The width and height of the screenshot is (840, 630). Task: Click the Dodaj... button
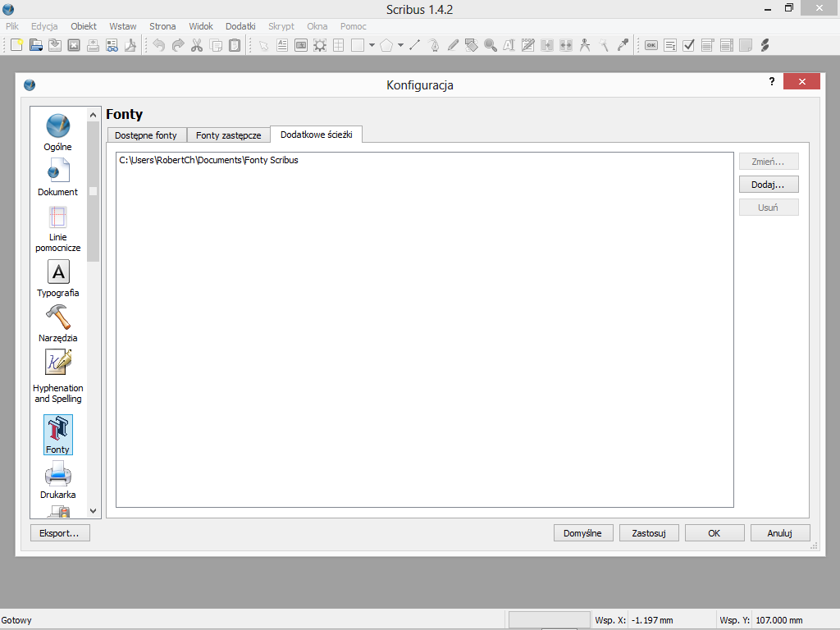click(768, 185)
